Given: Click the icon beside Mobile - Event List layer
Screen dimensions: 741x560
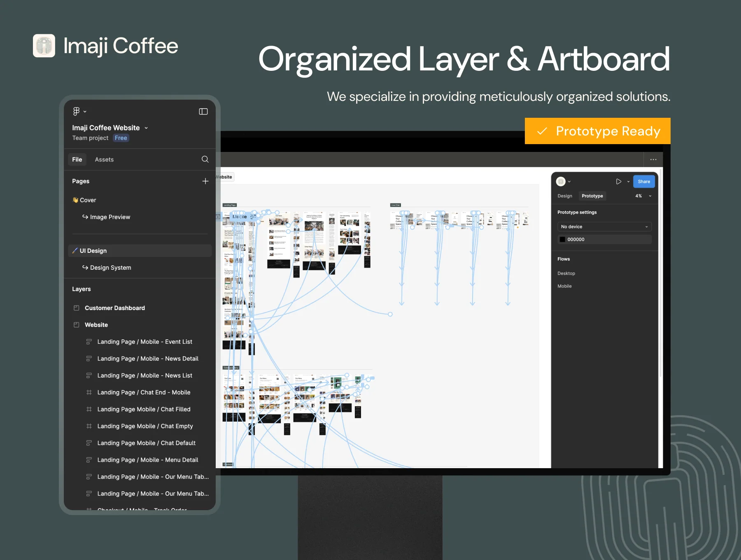Looking at the screenshot, I should point(89,342).
